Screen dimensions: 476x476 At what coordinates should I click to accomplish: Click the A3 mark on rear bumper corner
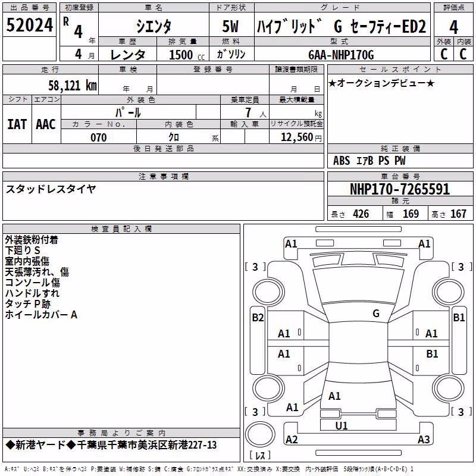pos(424,439)
